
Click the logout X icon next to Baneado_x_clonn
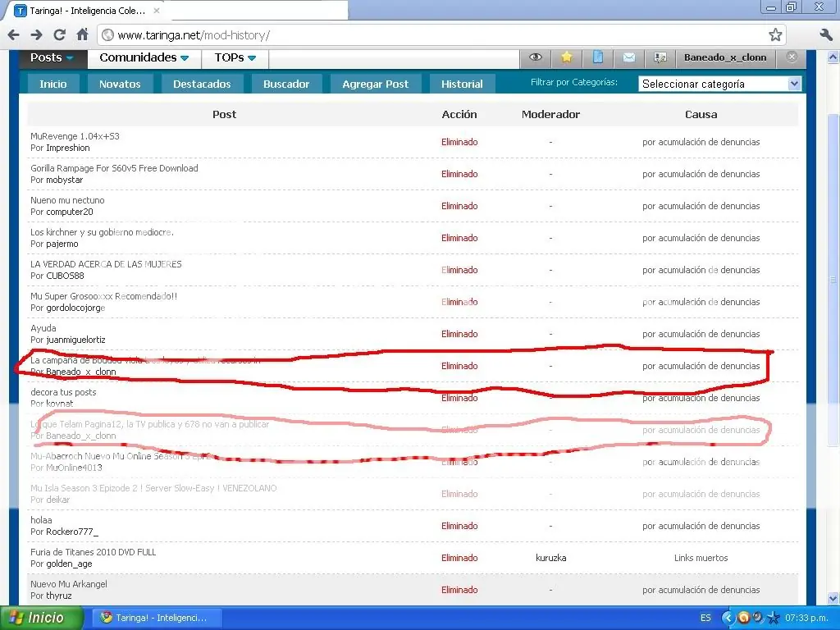pyautogui.click(x=792, y=57)
